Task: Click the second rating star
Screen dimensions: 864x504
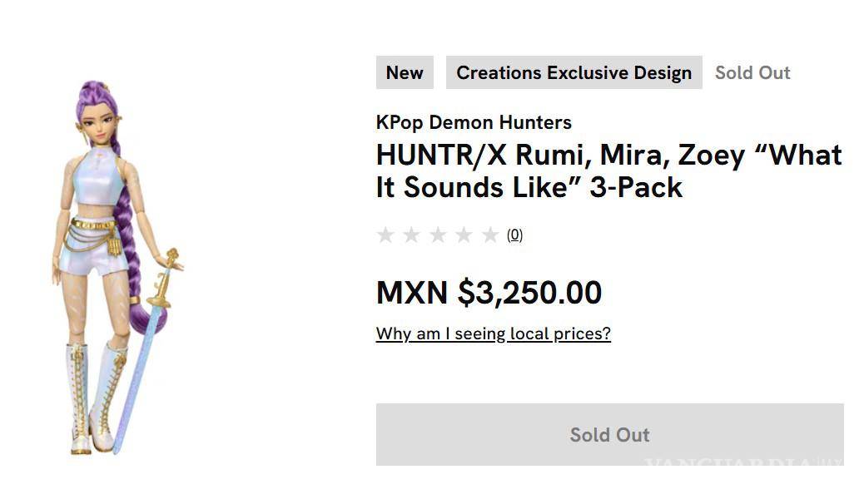Action: tap(411, 235)
